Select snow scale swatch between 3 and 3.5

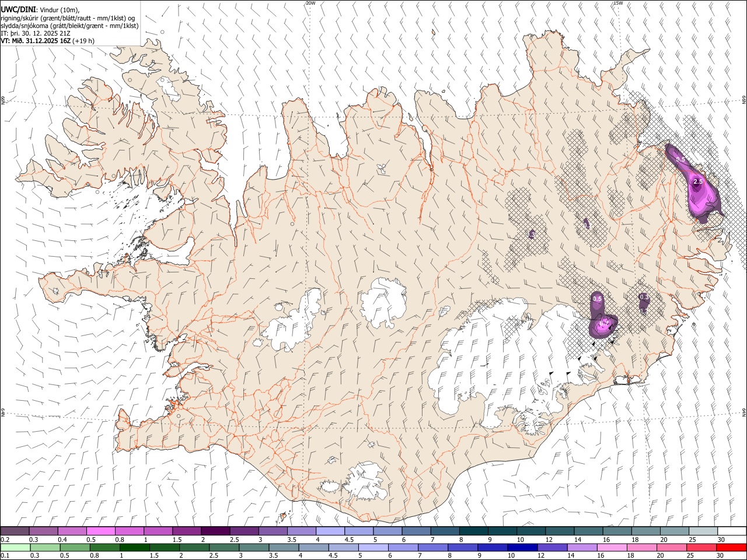coord(273,531)
